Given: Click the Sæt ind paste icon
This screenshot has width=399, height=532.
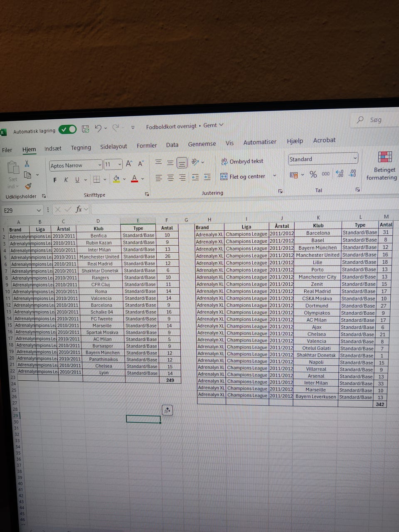Looking at the screenshot, I should click(x=13, y=168).
